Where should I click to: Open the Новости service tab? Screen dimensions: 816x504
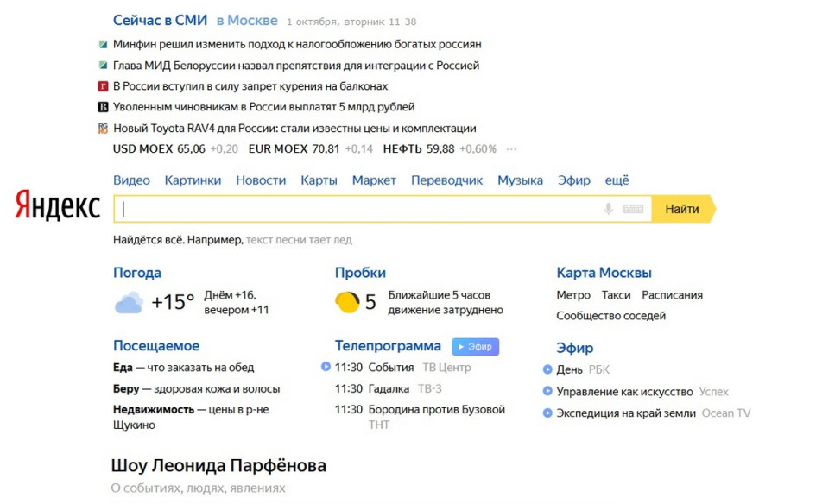pos(261,180)
